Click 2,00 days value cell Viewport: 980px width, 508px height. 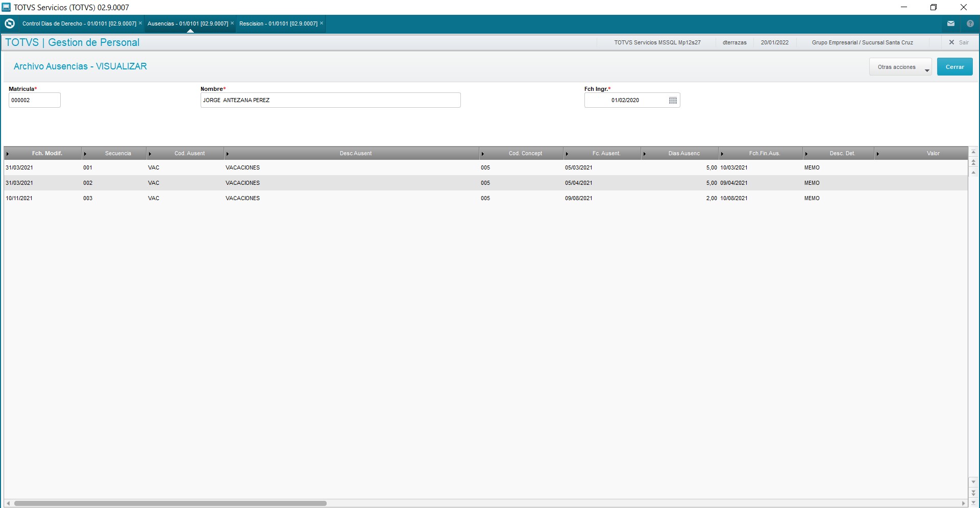680,198
